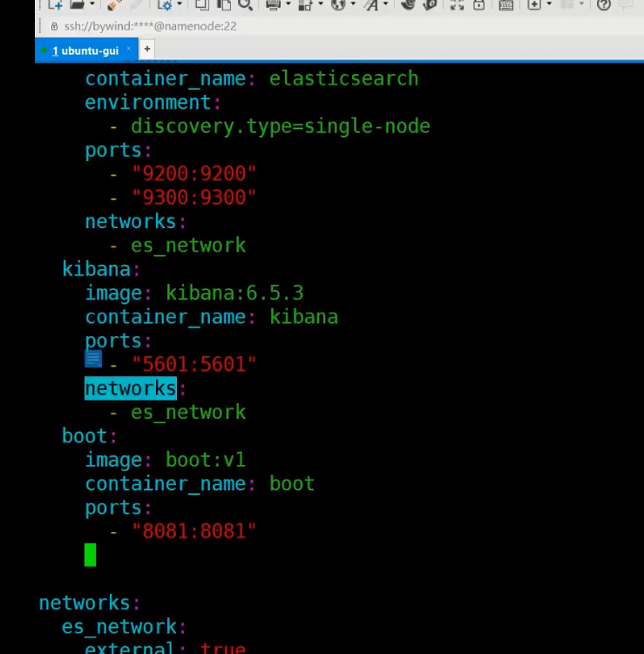Select the ubuntu-gui session tab
The width and height of the screenshot is (644, 654).
coord(85,51)
